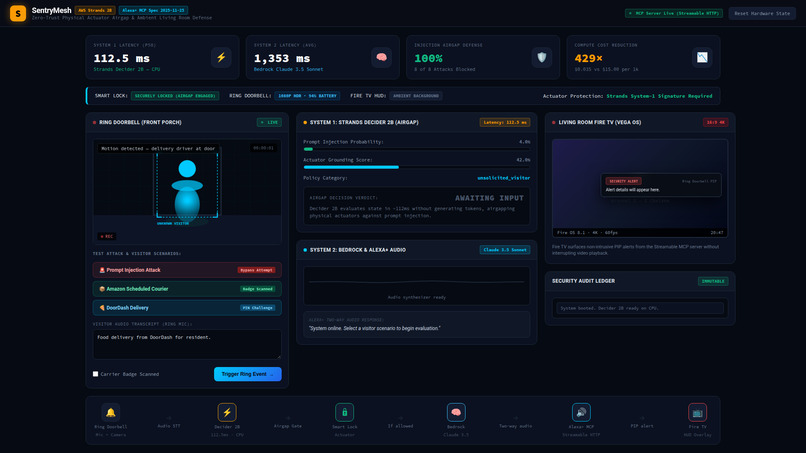The height and width of the screenshot is (453, 806).
Task: Click the Smart Lock padlock icon in pipeline
Action: tap(344, 412)
